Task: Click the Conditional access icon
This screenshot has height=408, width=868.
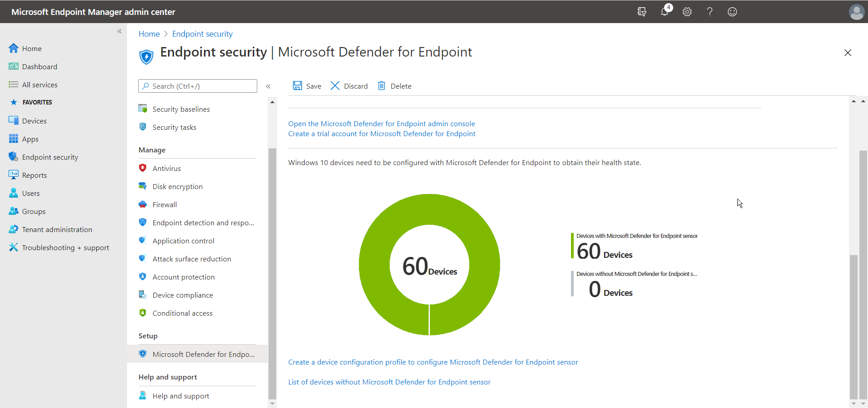Action: click(x=143, y=313)
